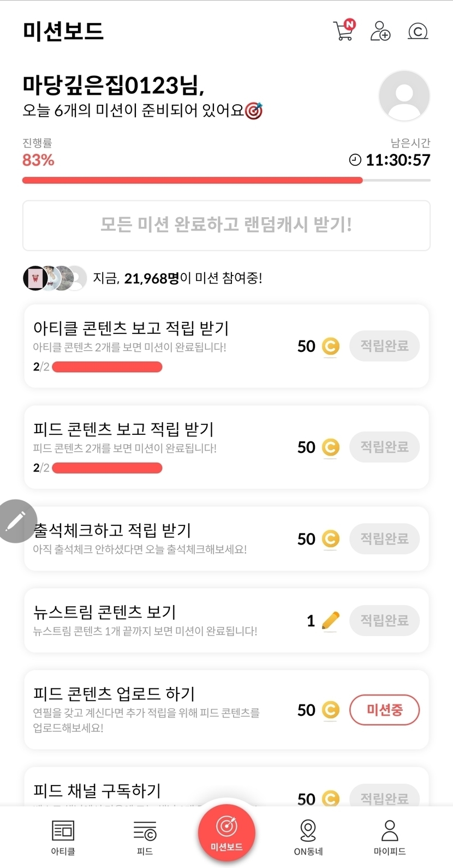Tap the coin icon on 피드 콘텐츠 업로드 mission
Viewport: 453px width, 868px height.
330,710
